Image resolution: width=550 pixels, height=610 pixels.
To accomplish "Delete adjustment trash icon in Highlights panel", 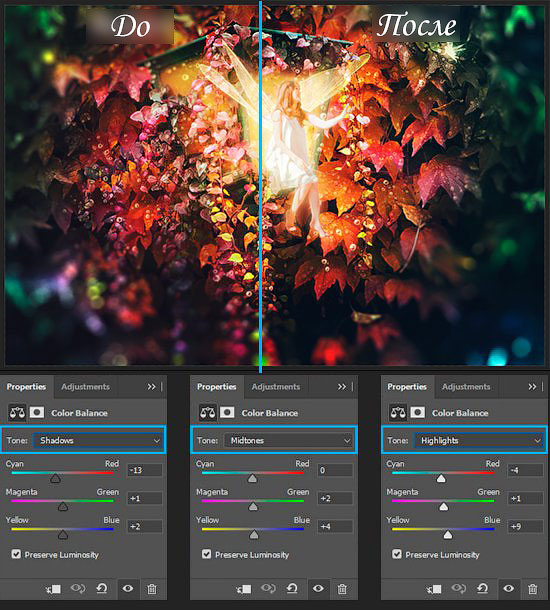I will [x=533, y=589].
